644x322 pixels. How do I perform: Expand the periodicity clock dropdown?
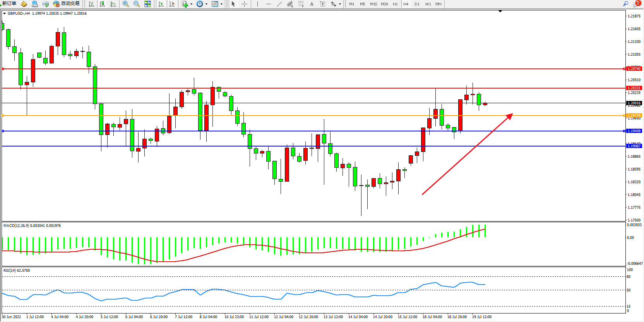[206, 4]
